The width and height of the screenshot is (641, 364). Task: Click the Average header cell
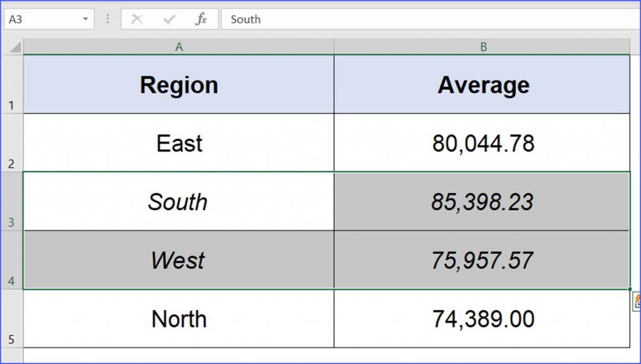click(483, 85)
